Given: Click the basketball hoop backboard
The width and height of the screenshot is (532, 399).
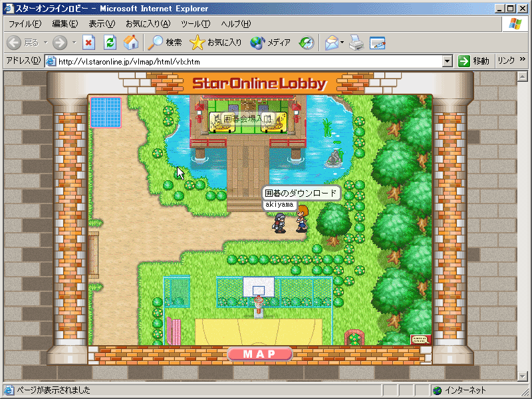Looking at the screenshot, I should (259, 287).
